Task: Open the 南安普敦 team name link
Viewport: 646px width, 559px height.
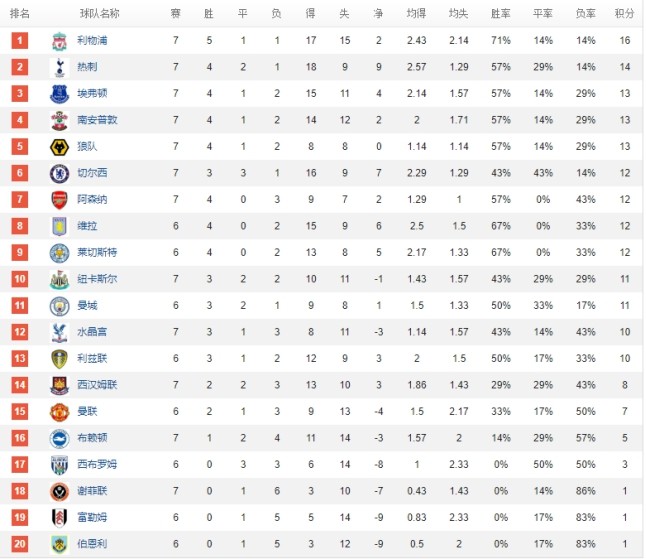Action: (97, 120)
